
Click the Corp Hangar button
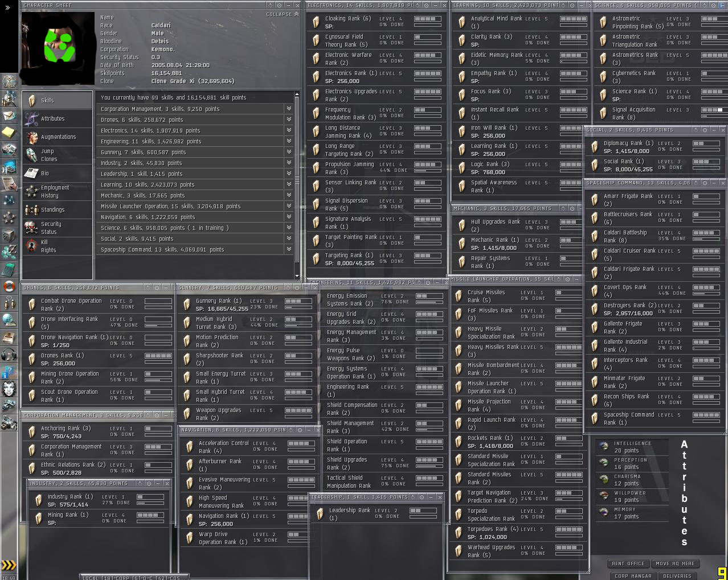coord(633,576)
